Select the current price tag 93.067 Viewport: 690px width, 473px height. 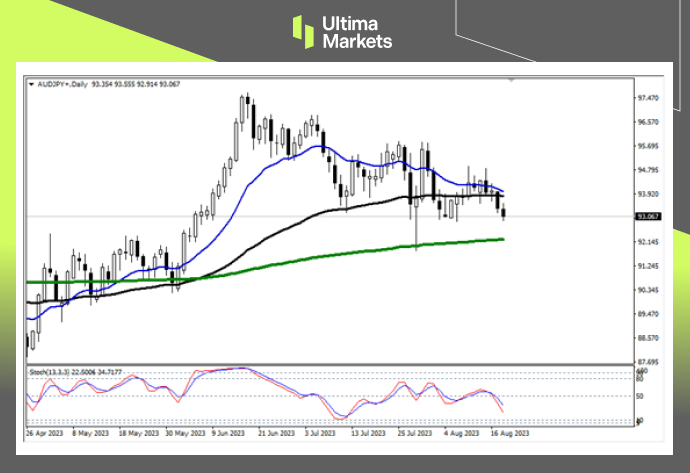coord(648,216)
